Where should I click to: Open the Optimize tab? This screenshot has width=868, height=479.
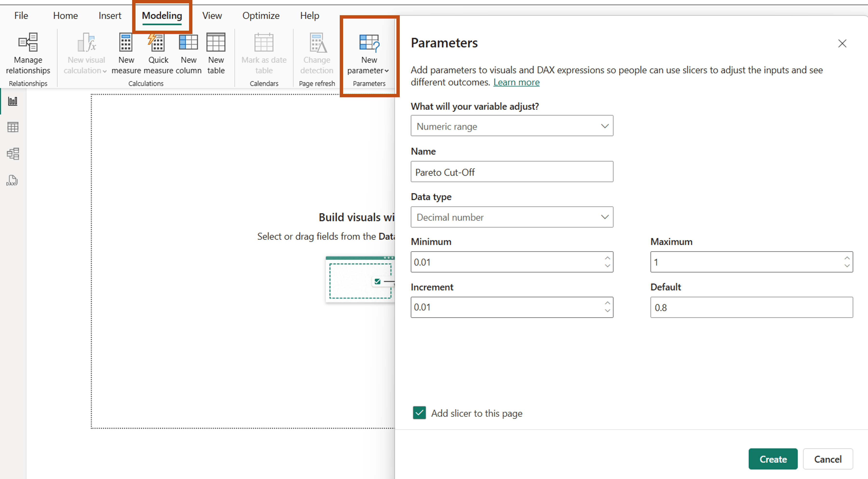(261, 15)
